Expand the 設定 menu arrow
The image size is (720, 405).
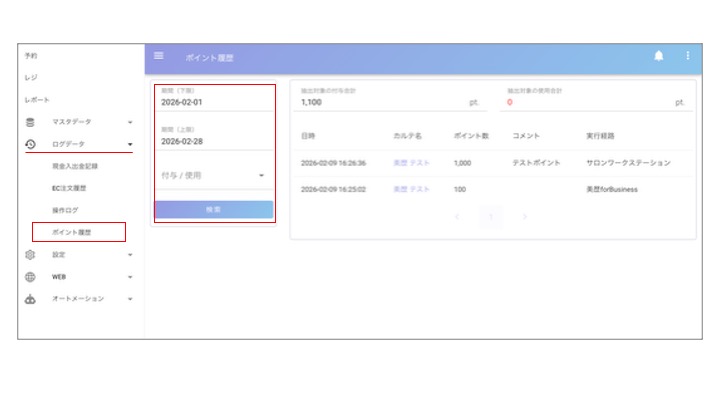coord(130,255)
